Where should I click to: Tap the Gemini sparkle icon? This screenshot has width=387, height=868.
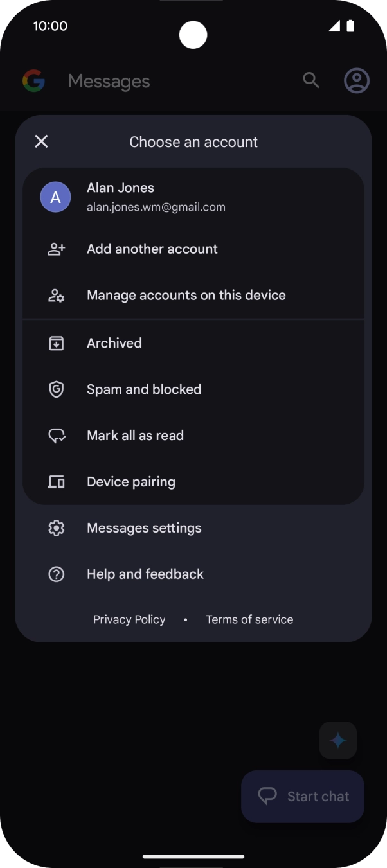coord(337,740)
